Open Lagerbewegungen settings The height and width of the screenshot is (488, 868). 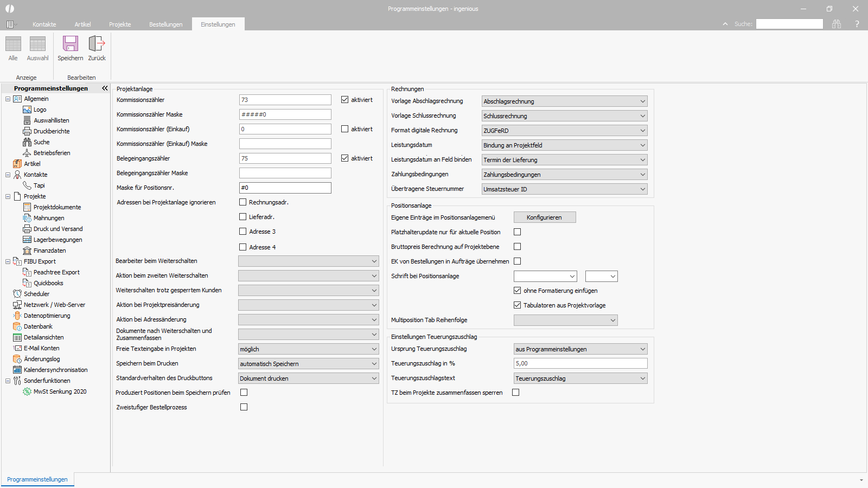(x=58, y=240)
